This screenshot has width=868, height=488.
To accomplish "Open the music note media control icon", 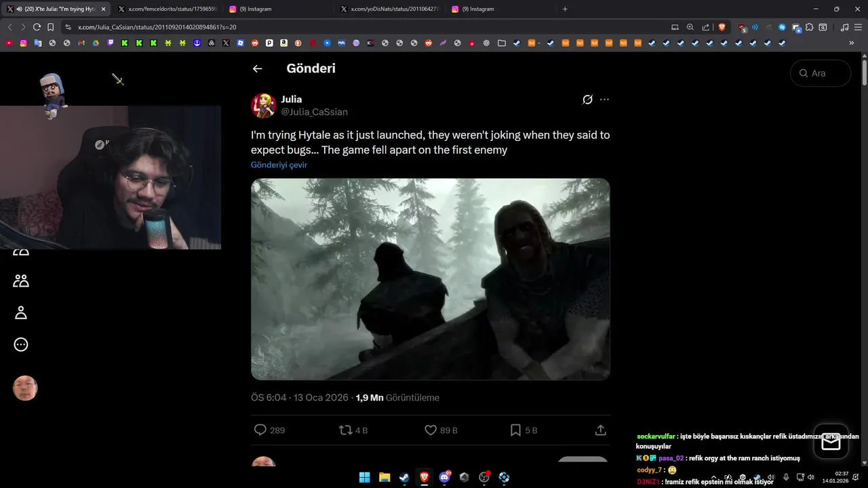I will click(x=844, y=27).
